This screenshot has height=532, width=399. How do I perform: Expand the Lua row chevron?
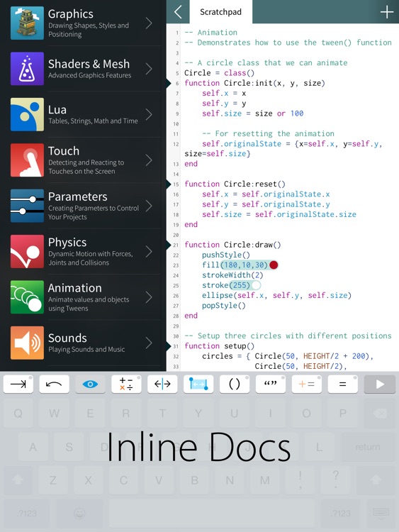pos(149,114)
